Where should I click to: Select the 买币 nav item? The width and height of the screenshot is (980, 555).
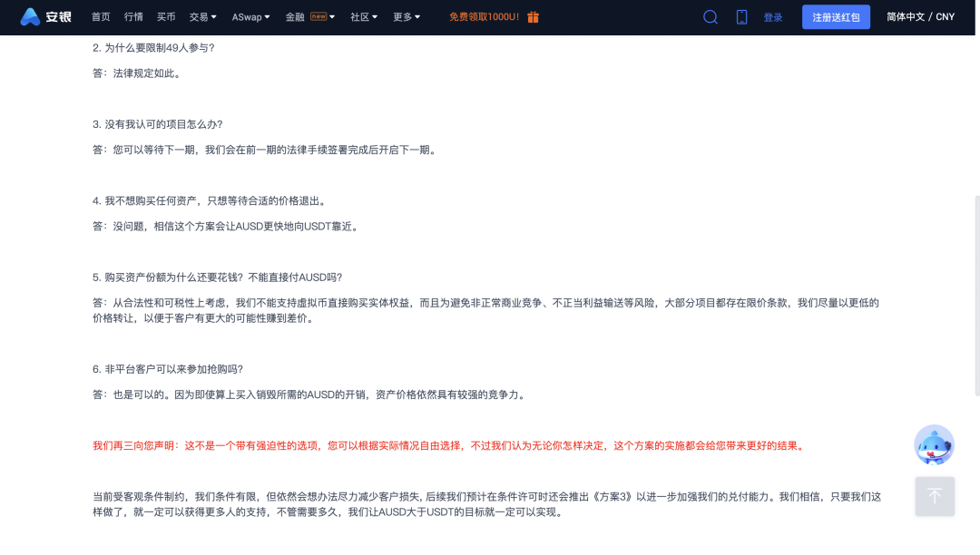(x=166, y=17)
